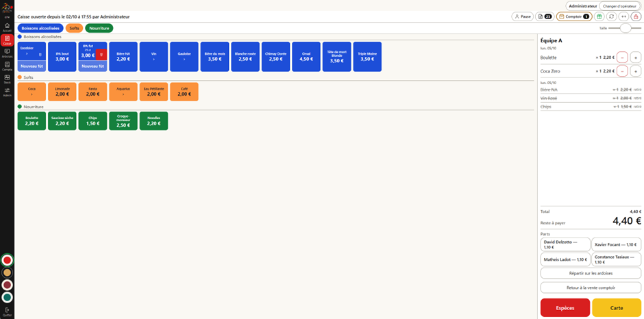644x319 pixels.
Task: Filter by Softs tab
Action: 75,28
